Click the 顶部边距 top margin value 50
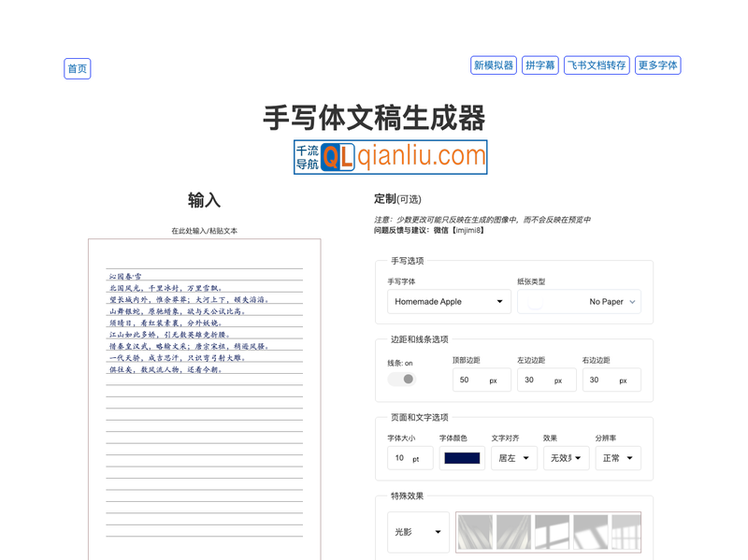The width and height of the screenshot is (748, 560). point(481,380)
